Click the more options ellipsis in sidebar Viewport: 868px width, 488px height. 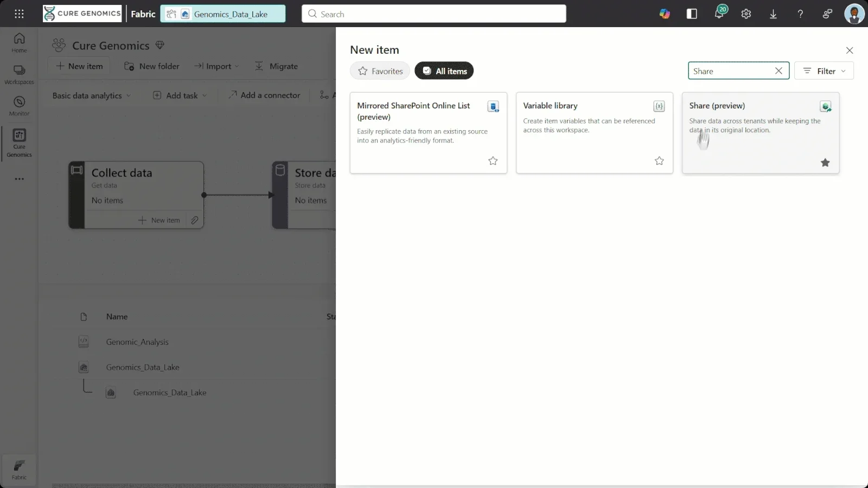tap(19, 179)
